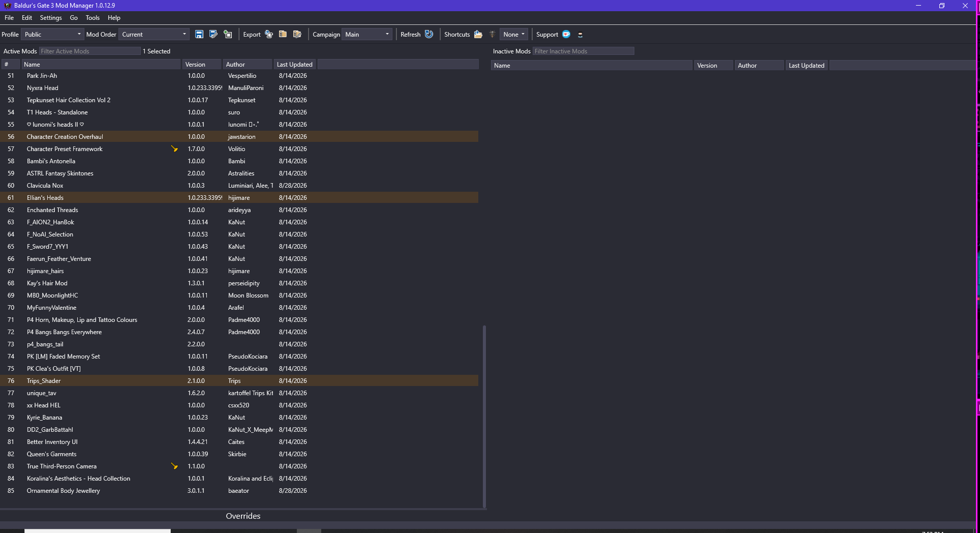
Task: Sort inactive mods by Version column
Action: [x=714, y=65]
